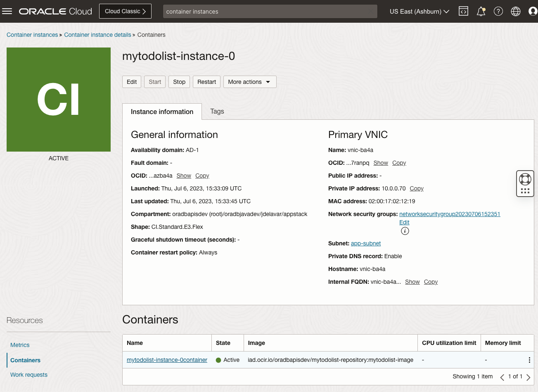Click the container image path iad.ocir.io text
The width and height of the screenshot is (538, 392).
click(x=330, y=360)
